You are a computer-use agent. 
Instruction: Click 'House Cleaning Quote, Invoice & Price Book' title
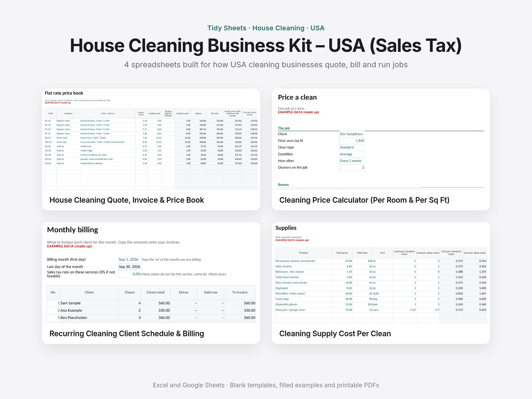pyautogui.click(x=127, y=200)
